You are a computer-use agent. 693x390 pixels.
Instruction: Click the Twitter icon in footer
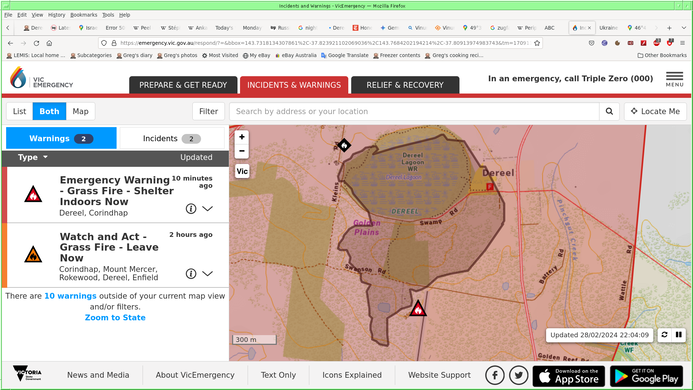(518, 375)
